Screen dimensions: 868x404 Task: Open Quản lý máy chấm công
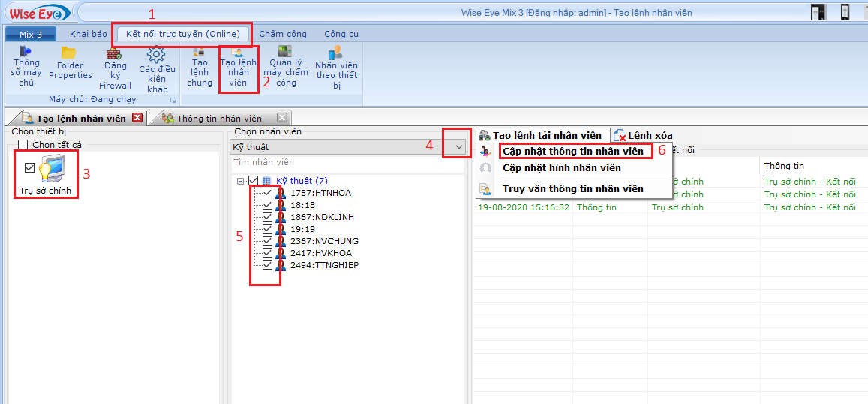tap(285, 66)
